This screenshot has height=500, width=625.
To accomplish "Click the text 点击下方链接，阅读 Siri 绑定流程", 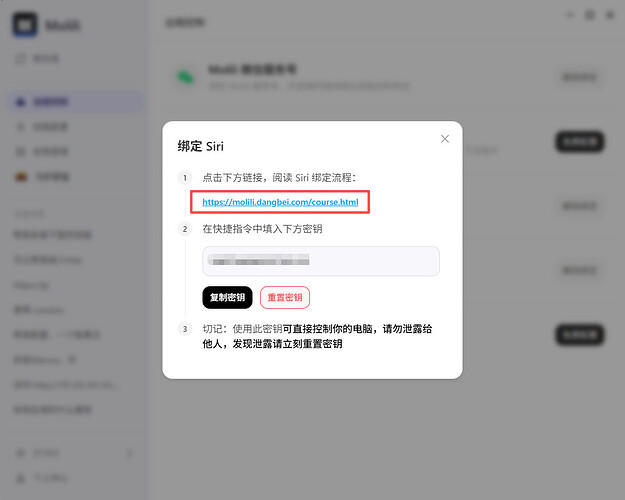I will point(279,177).
